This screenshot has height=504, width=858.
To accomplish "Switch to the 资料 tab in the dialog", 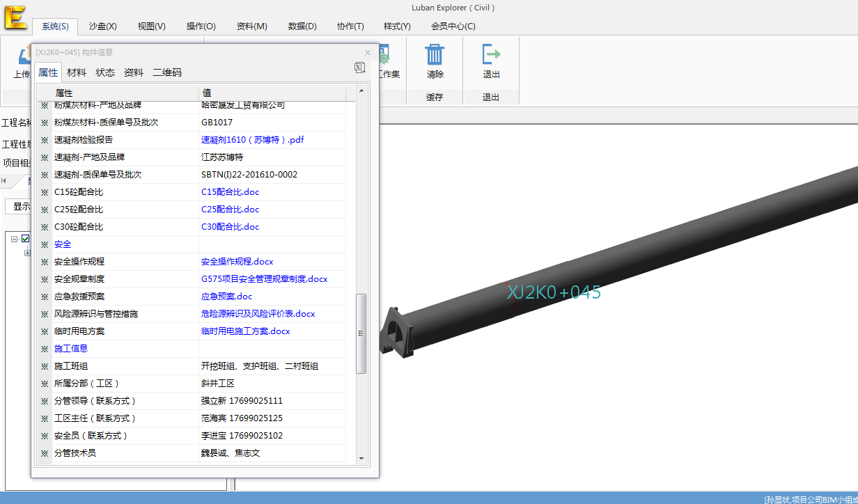I will 134,72.
